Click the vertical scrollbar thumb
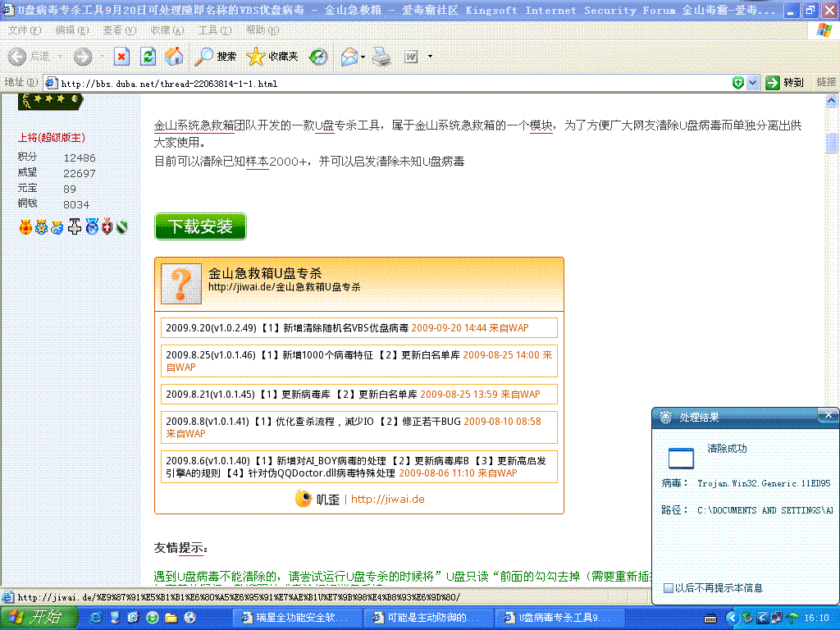The height and width of the screenshot is (630, 840). coord(832,142)
